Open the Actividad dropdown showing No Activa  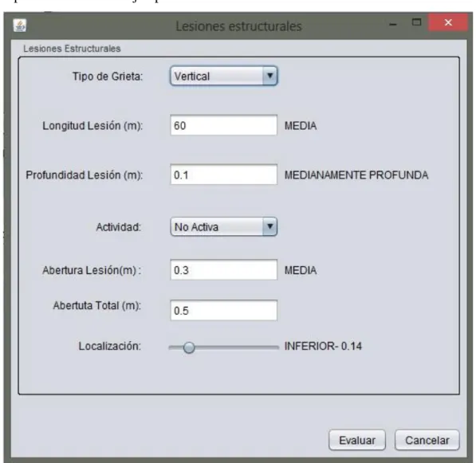(x=224, y=226)
